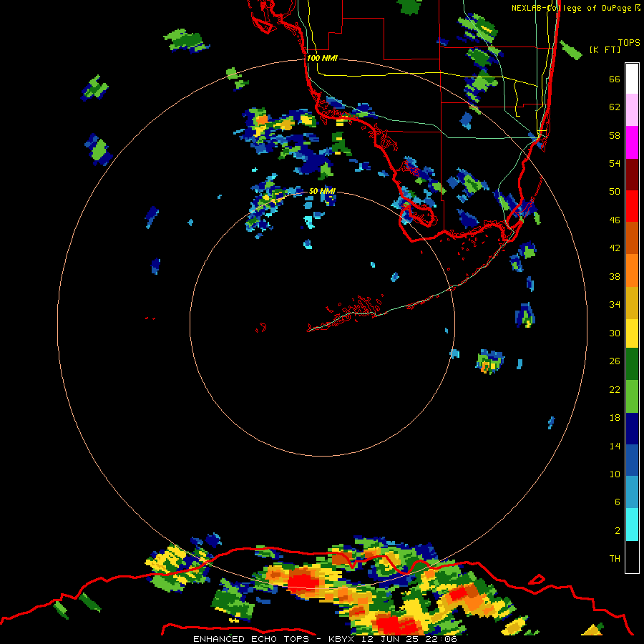Screen dimensions: 644x644
Task: Click the 58 legend value
Action: pyautogui.click(x=615, y=135)
